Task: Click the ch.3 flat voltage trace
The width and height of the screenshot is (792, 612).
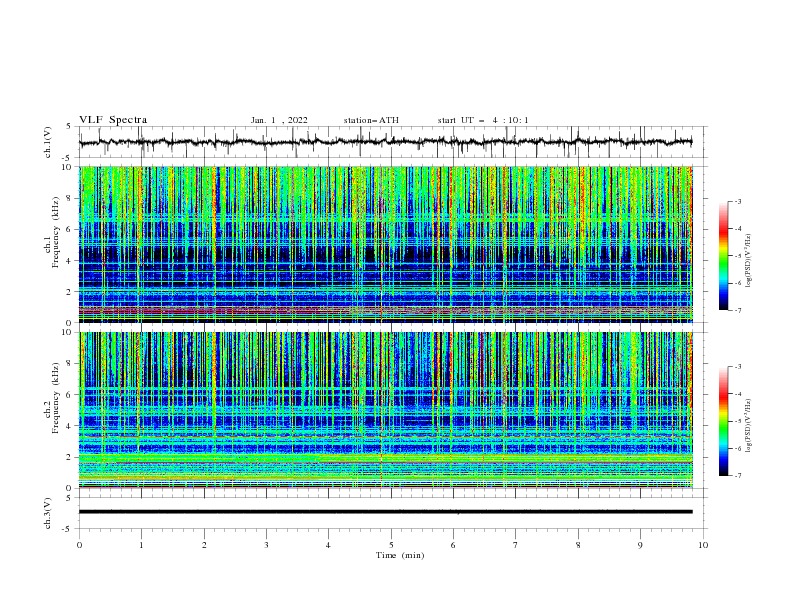Action: click(x=386, y=512)
